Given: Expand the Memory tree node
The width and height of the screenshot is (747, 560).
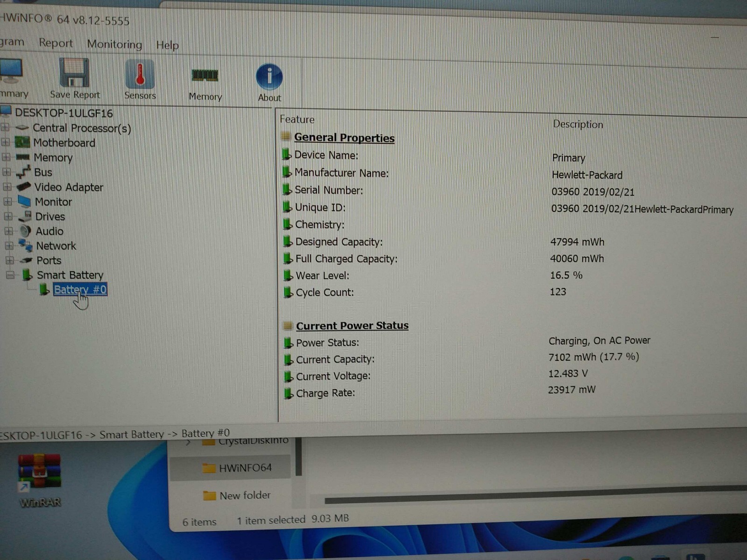Looking at the screenshot, I should point(6,157).
